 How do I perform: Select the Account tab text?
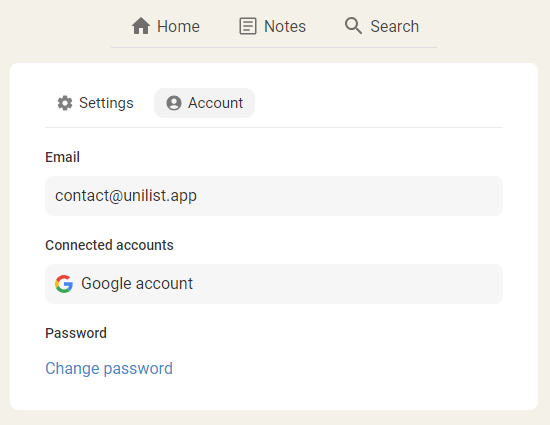(215, 103)
